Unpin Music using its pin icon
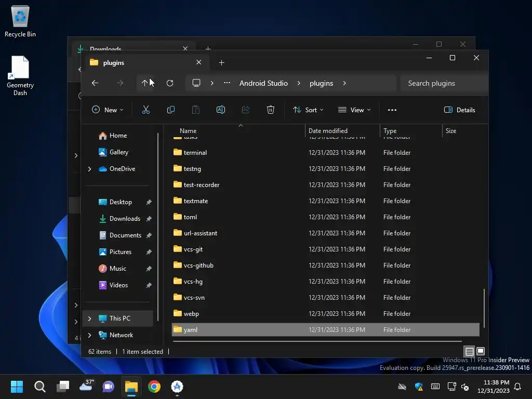 pyautogui.click(x=149, y=269)
